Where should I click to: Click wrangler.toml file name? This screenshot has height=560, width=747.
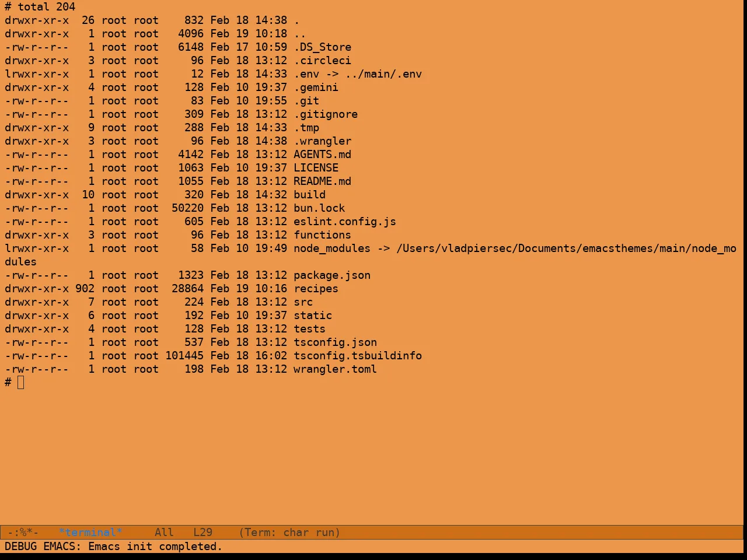pyautogui.click(x=336, y=369)
